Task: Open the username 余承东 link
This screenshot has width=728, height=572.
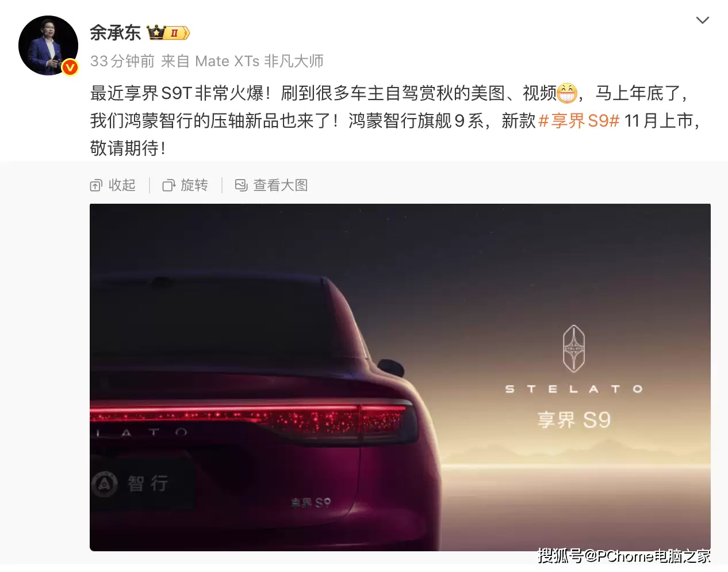Action: pos(115,33)
